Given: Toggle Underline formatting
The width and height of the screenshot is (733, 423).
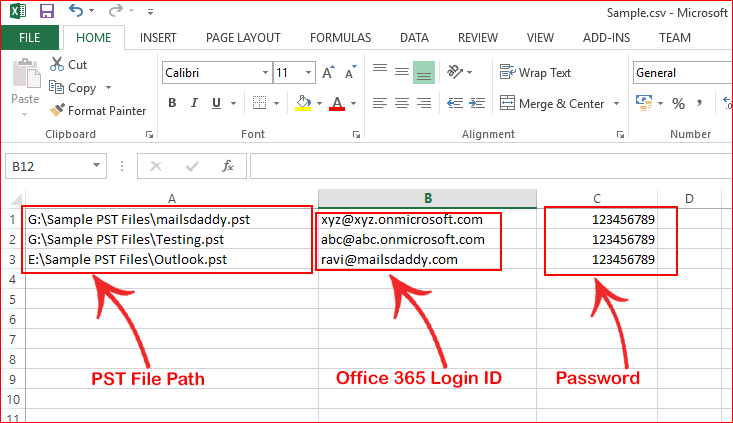Looking at the screenshot, I should 216,103.
